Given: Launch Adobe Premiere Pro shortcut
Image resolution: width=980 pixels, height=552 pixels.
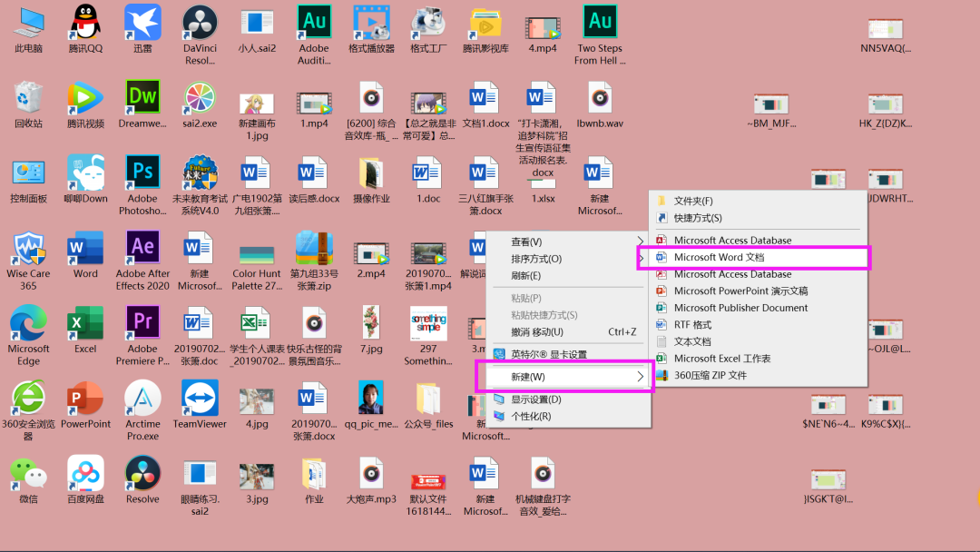Looking at the screenshot, I should tap(142, 322).
